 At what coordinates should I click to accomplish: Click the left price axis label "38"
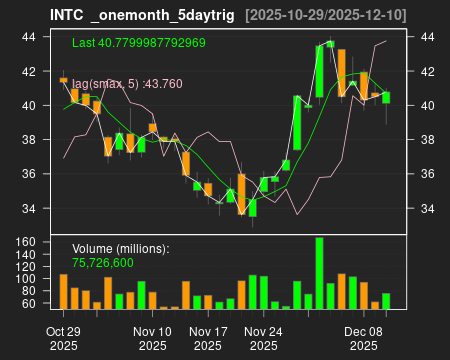click(x=29, y=140)
